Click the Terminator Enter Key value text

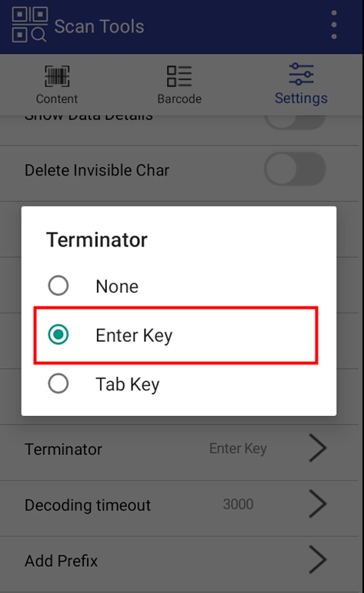[238, 448]
